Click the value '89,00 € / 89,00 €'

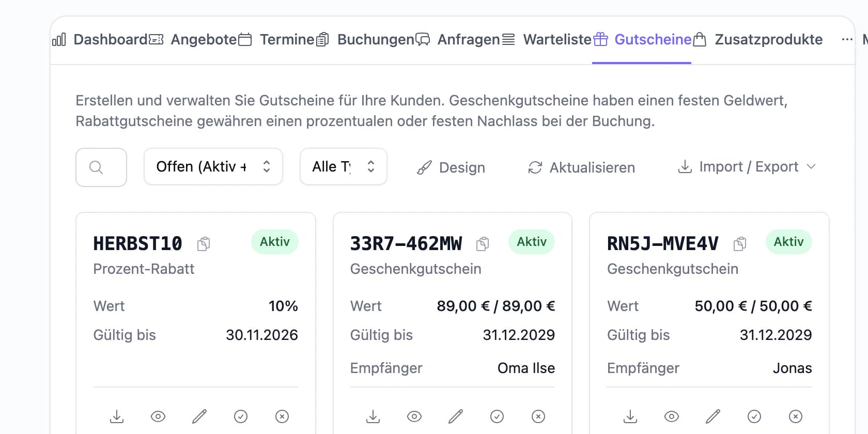click(496, 306)
